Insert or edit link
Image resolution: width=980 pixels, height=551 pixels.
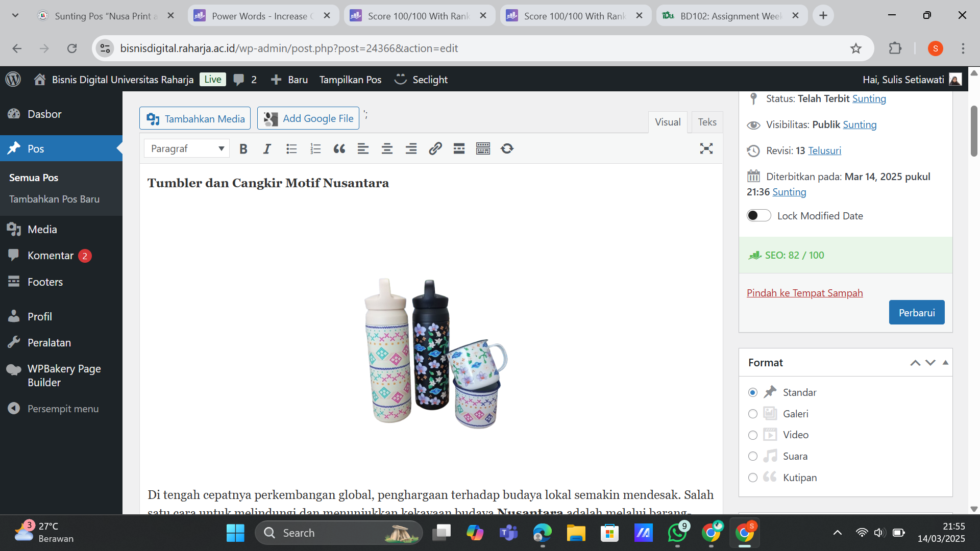435,149
